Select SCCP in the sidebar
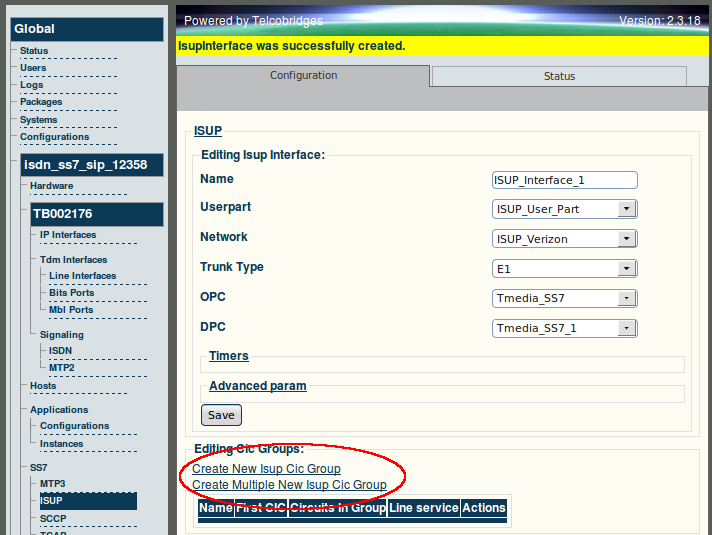The image size is (712, 535). (x=53, y=519)
